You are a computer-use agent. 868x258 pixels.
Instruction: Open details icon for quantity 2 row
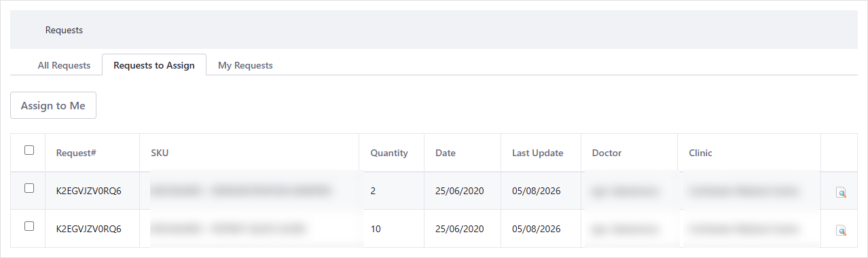click(x=841, y=193)
